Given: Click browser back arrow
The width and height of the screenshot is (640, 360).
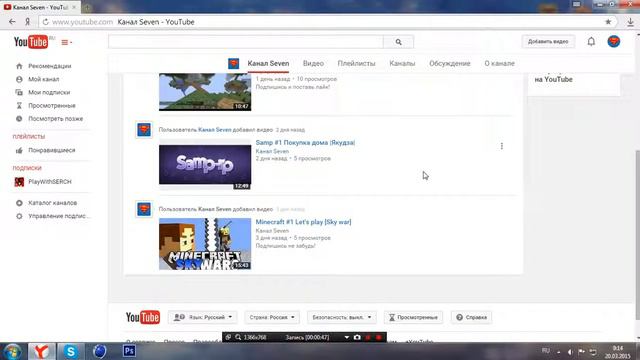Looking at the screenshot, I should point(12,22).
